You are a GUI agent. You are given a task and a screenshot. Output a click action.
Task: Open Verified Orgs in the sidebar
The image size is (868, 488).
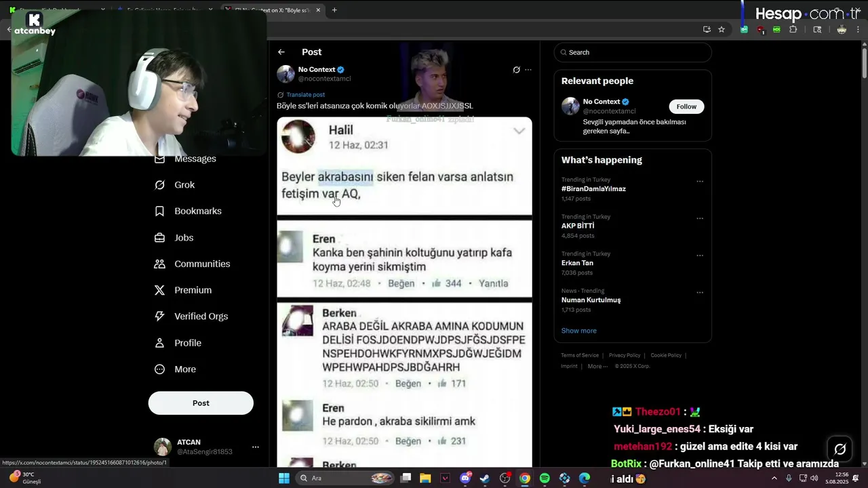tap(191, 317)
